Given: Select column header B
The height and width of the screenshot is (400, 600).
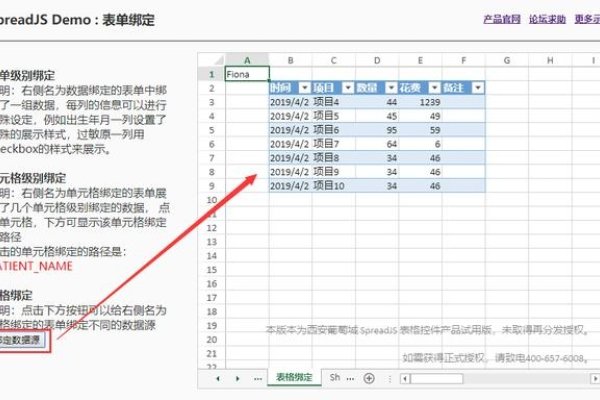Looking at the screenshot, I should click(x=290, y=60).
